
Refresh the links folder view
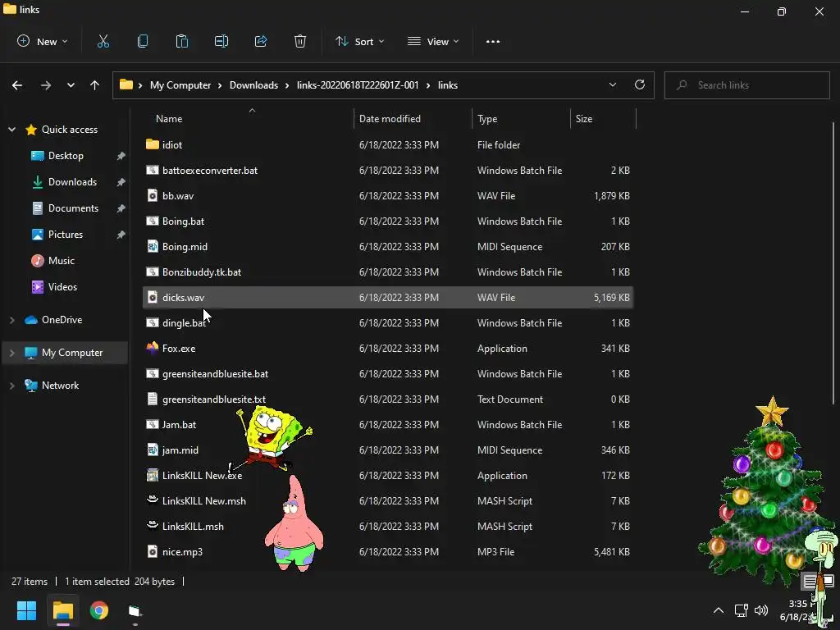(x=640, y=84)
